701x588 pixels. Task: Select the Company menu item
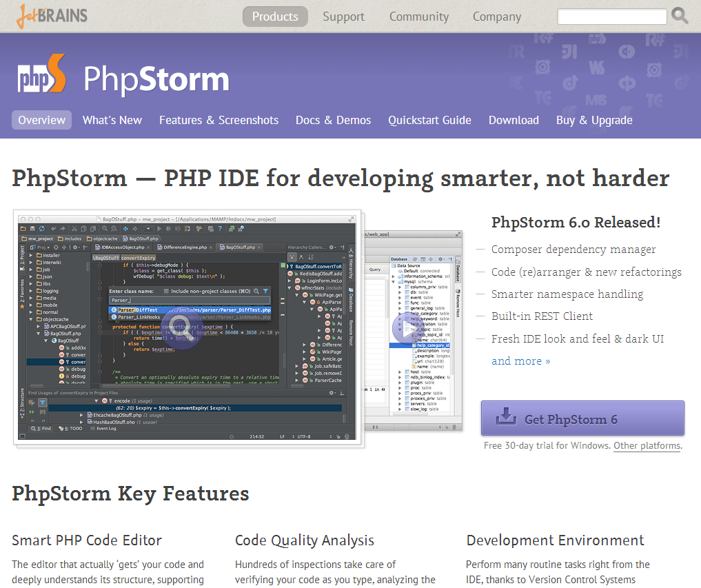tap(496, 17)
